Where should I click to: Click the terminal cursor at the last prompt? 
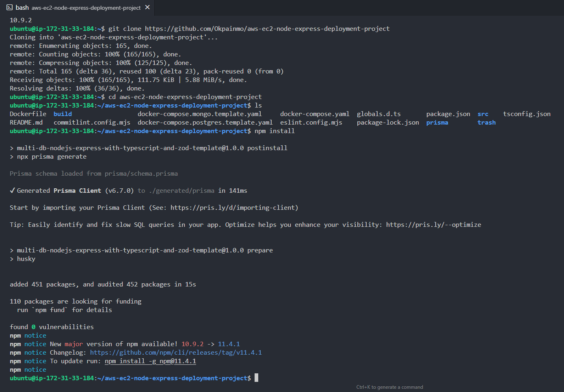pos(256,378)
